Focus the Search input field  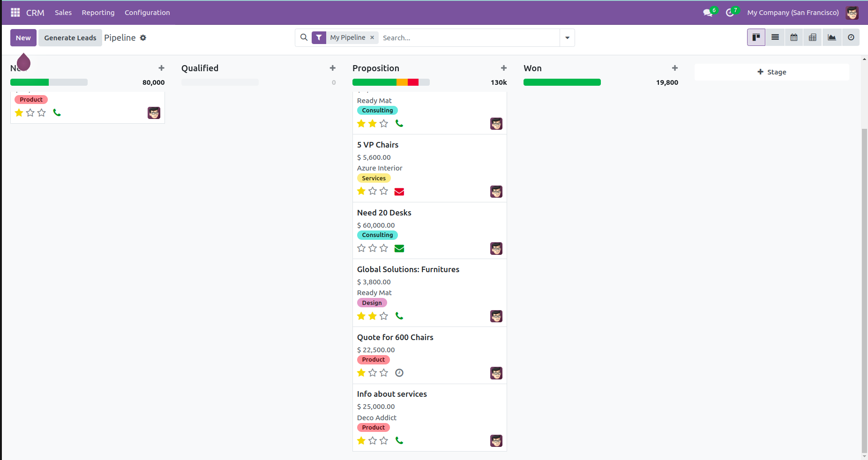[x=469, y=37]
